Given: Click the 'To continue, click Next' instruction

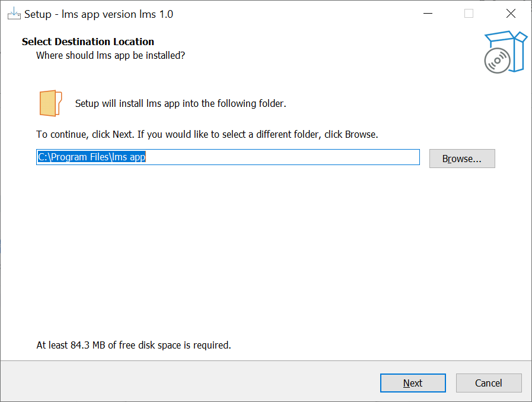Looking at the screenshot, I should tap(207, 134).
